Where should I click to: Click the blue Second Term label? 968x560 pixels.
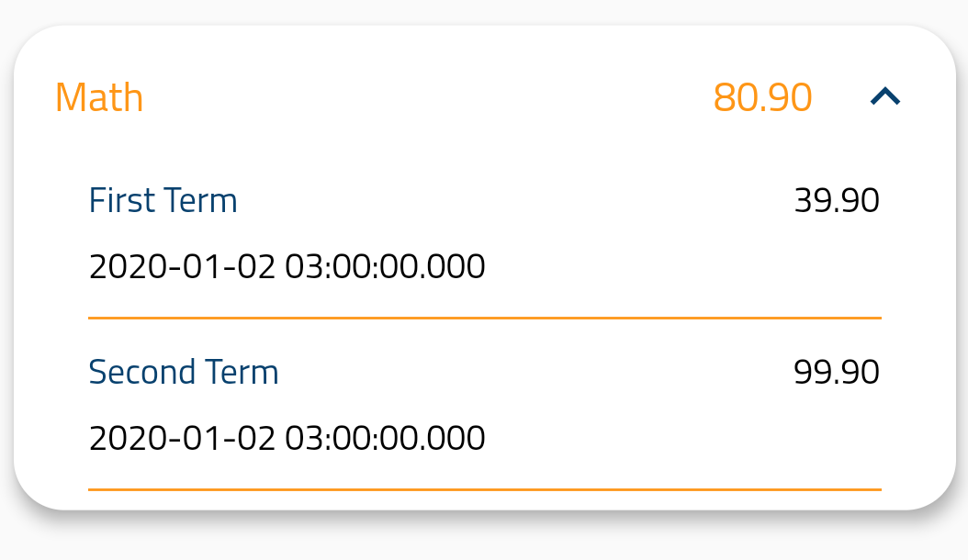(x=184, y=372)
